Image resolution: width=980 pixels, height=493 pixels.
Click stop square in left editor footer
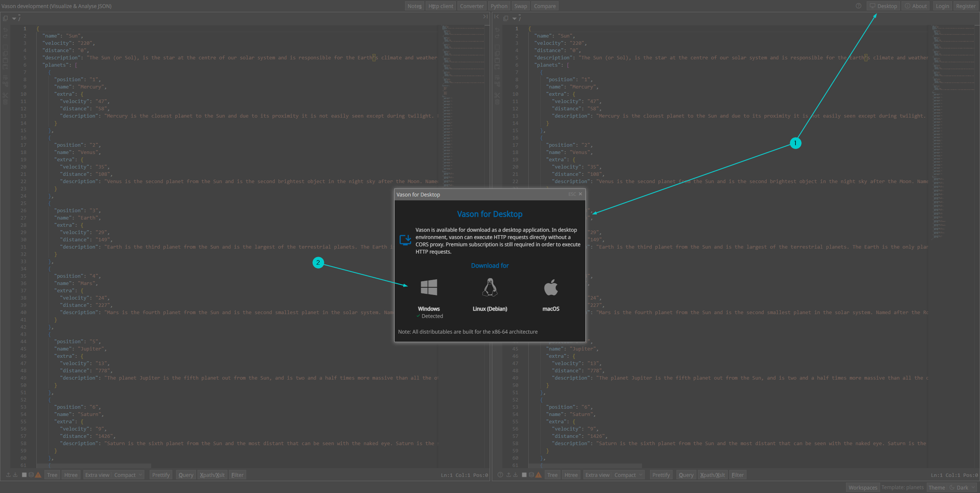click(x=24, y=475)
